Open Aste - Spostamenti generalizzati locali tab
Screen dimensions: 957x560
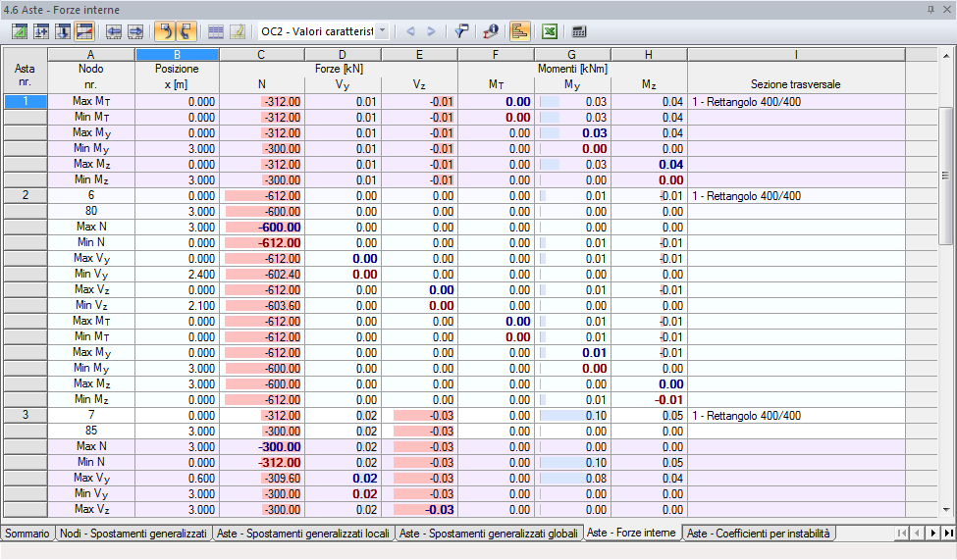pos(303,534)
